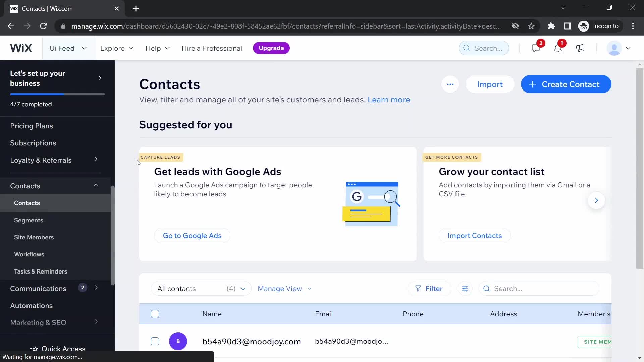Click the contacts table search field
644x362 pixels.
[539, 289]
